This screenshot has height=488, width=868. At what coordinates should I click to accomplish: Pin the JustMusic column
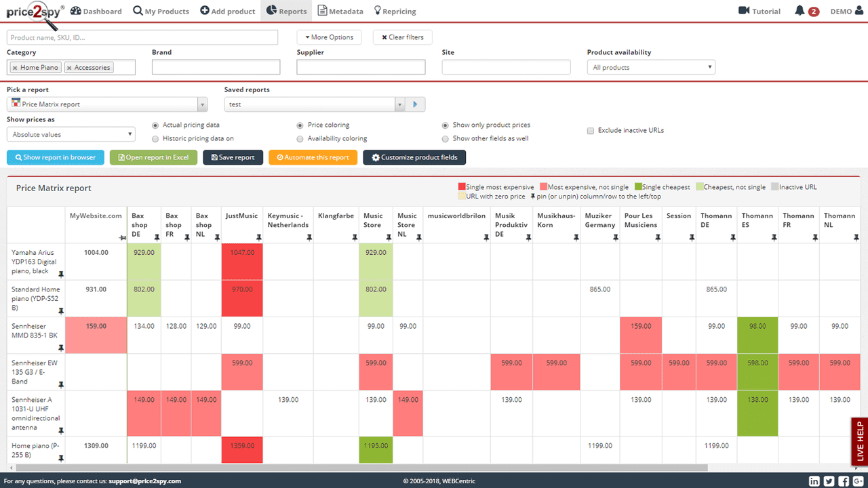click(258, 237)
